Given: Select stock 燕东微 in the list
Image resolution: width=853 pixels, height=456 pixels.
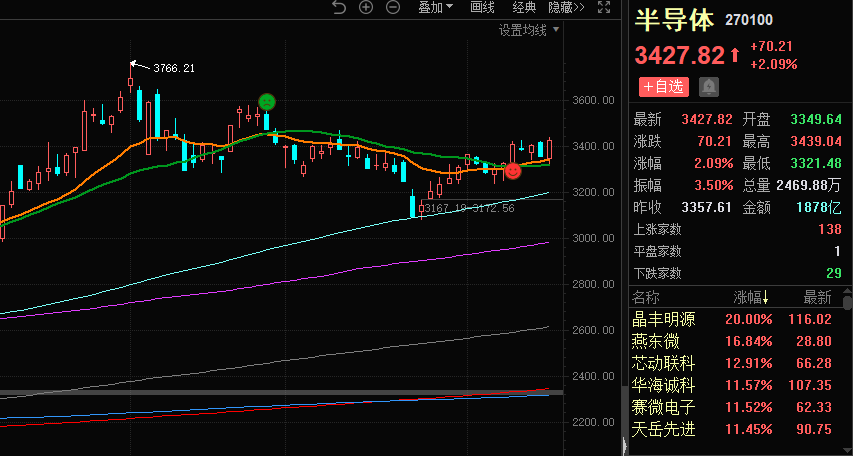Looking at the screenshot, I should tap(656, 341).
